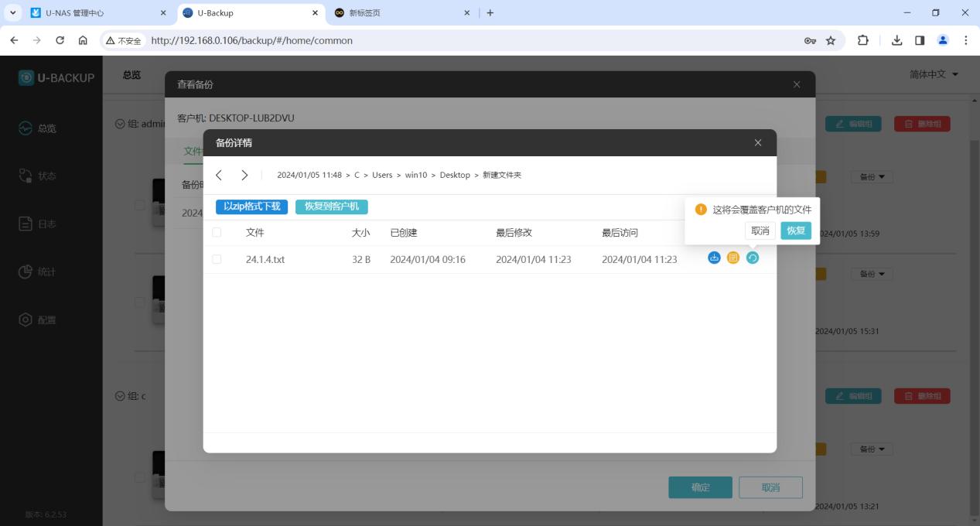Close the 备份详情 dialog with X
Viewport: 980px width, 526px height.
758,143
